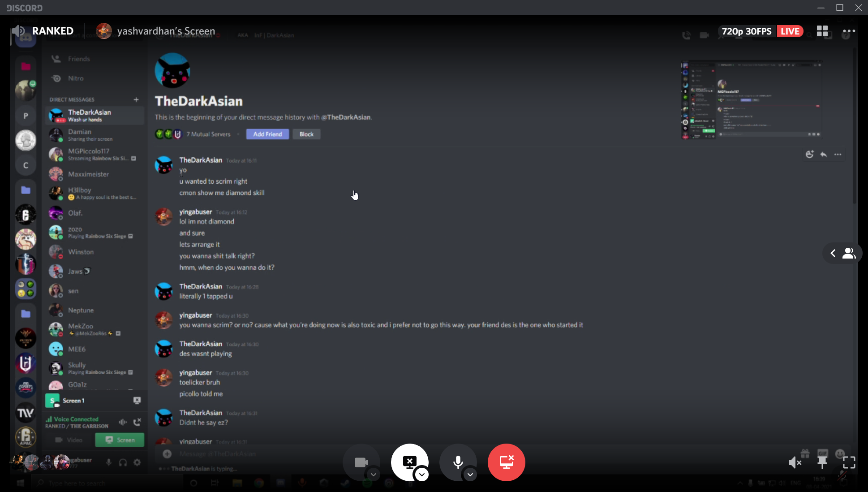Click the Block button in stream

(x=306, y=134)
